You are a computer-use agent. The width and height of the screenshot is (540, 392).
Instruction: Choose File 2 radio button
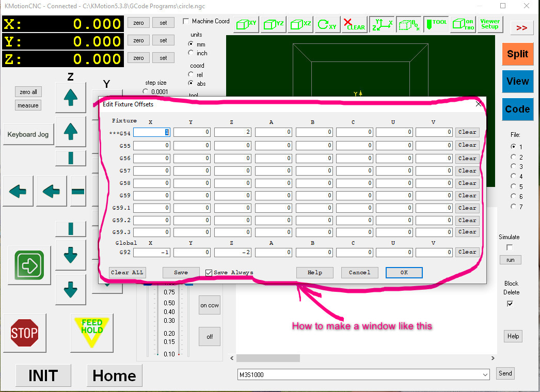point(513,157)
